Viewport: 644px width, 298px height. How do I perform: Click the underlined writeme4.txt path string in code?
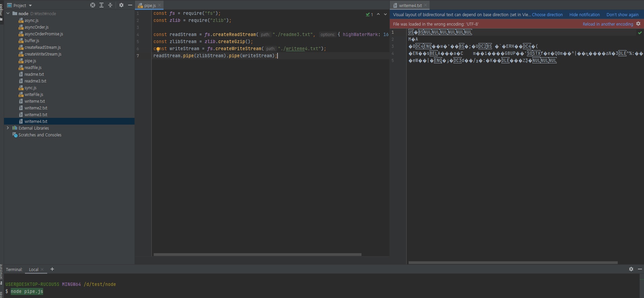300,49
